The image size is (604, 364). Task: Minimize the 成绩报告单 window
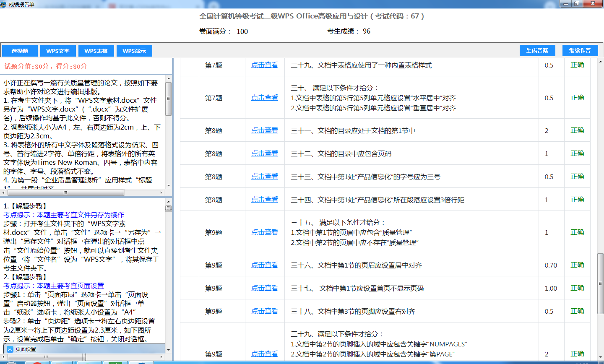click(566, 4)
